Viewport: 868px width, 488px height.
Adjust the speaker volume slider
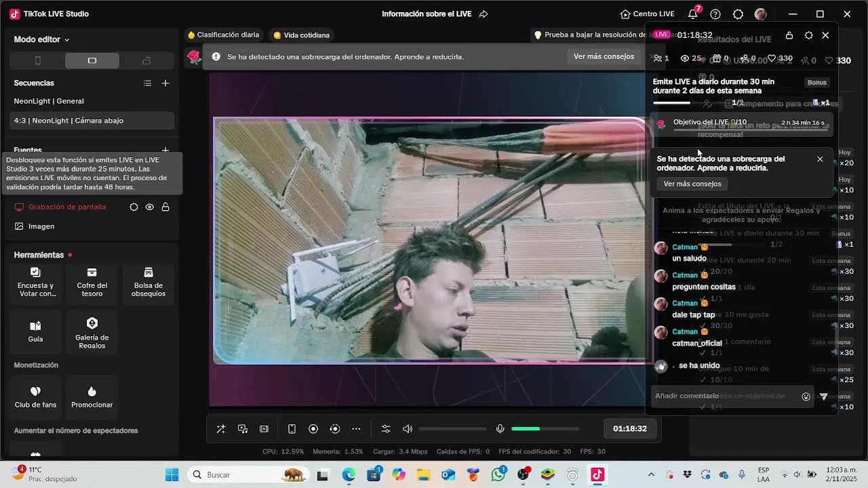coord(452,429)
